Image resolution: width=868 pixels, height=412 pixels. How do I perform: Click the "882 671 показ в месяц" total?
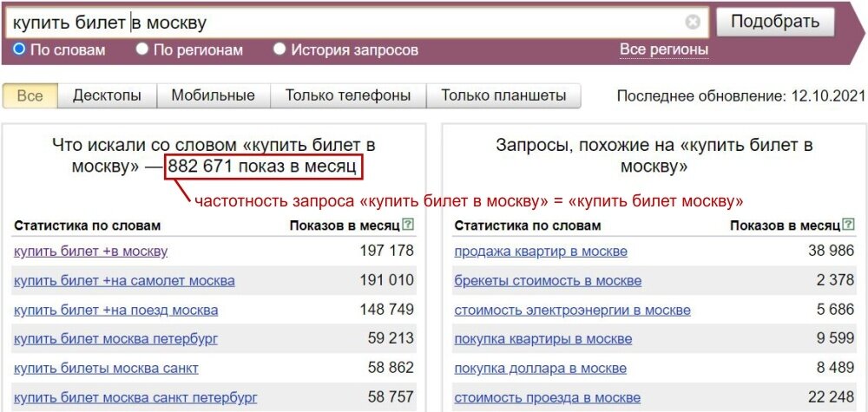[263, 167]
